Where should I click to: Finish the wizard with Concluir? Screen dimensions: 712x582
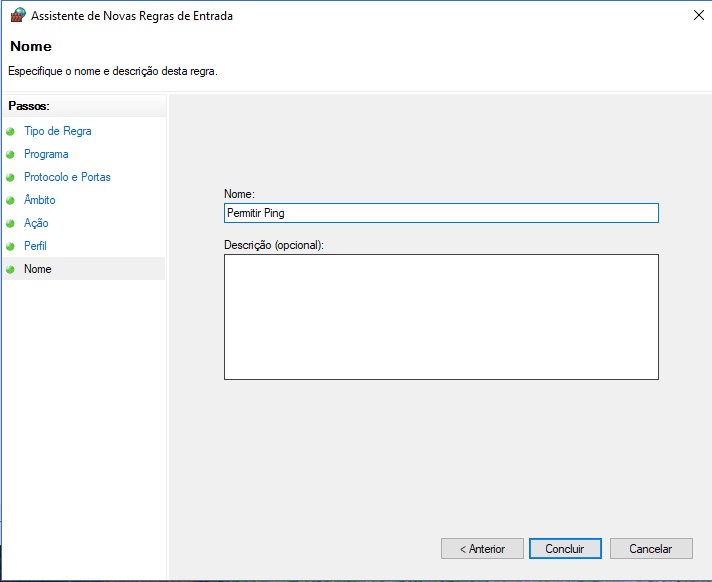coord(565,548)
